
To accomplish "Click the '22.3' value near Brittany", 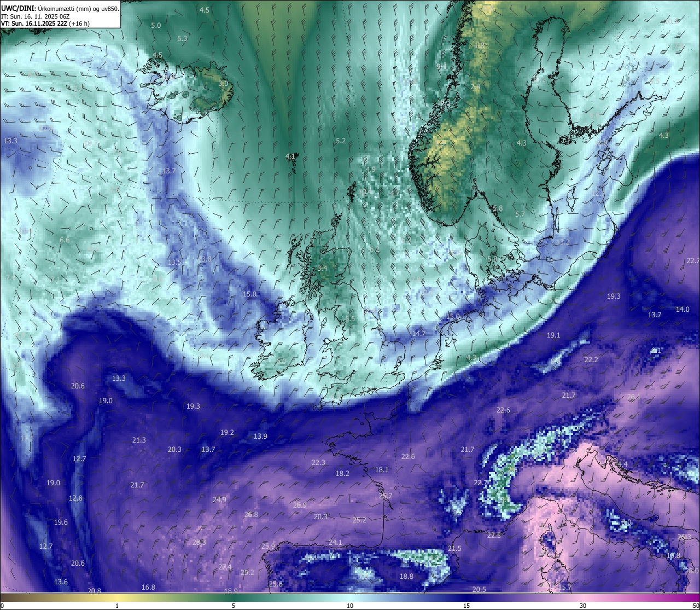I will pyautogui.click(x=318, y=462).
